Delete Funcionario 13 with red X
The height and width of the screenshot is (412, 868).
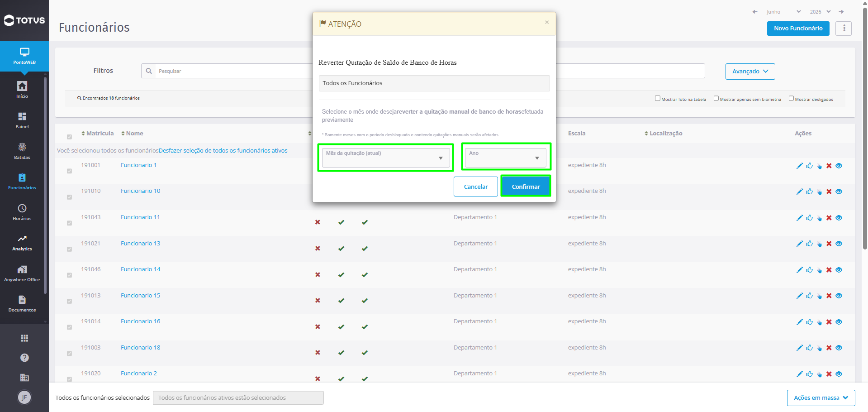[829, 244]
